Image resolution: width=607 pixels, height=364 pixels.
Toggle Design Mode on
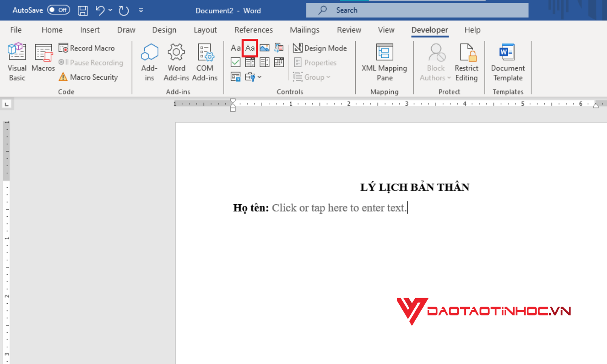320,48
